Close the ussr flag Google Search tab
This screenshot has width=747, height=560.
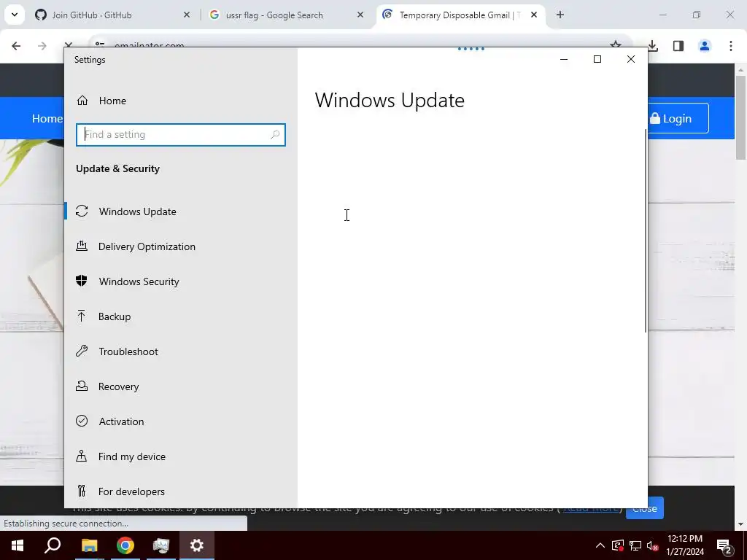tap(360, 15)
